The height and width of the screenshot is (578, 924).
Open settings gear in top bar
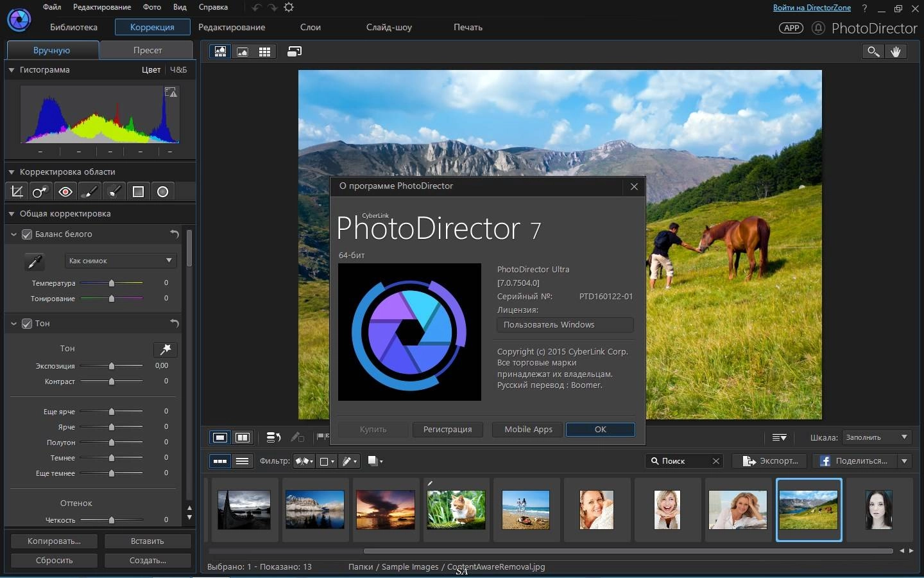coord(289,7)
